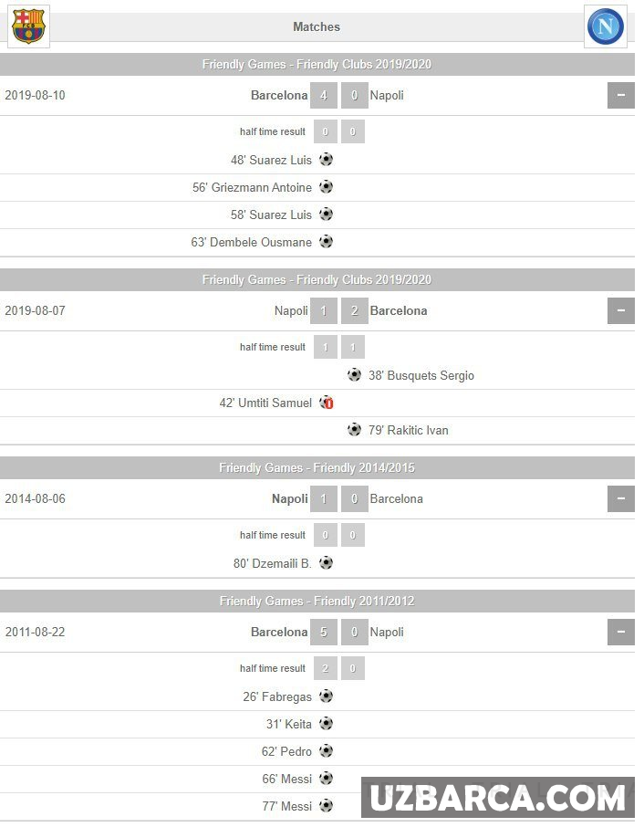The height and width of the screenshot is (827, 644).
Task: Click goal ball icon beside 63' Dembele Ousmane
Action: (326, 242)
